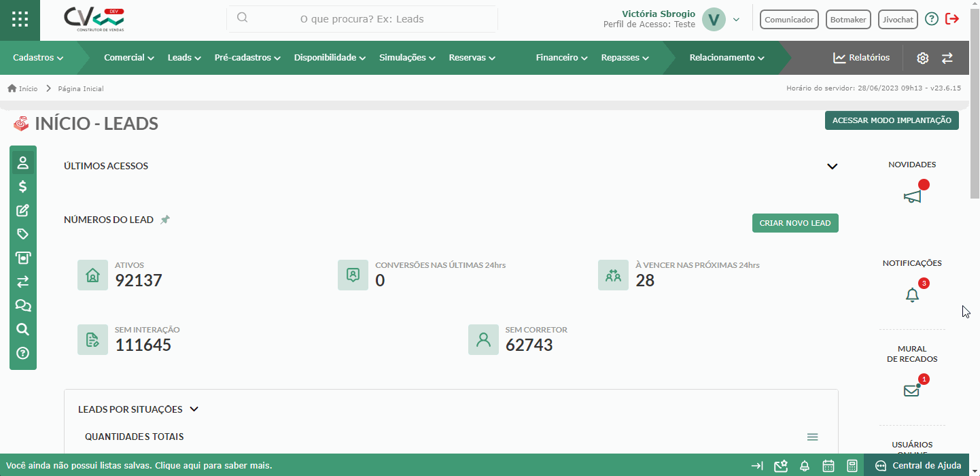
Task: Click the home icon in breadcrumb
Action: [12, 88]
